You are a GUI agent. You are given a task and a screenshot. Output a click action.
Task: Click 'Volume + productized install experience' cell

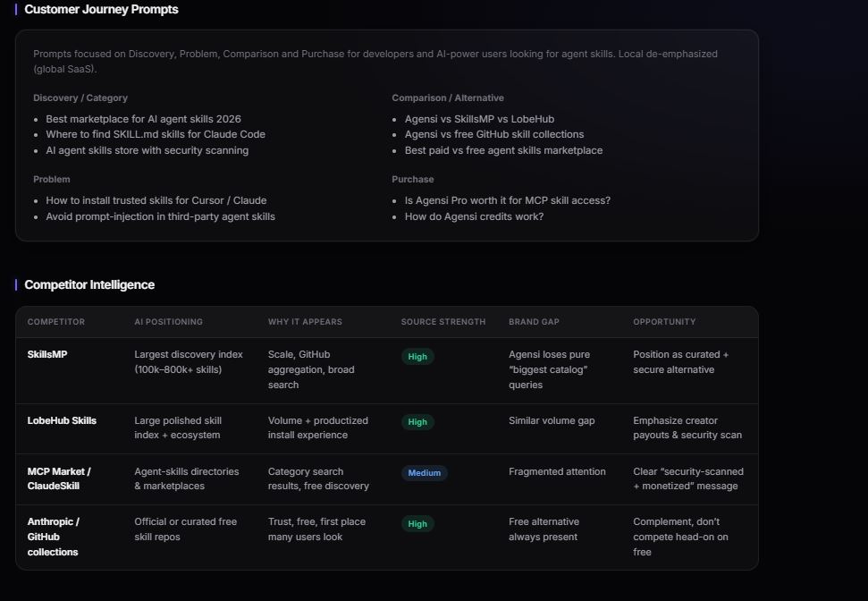click(x=317, y=427)
